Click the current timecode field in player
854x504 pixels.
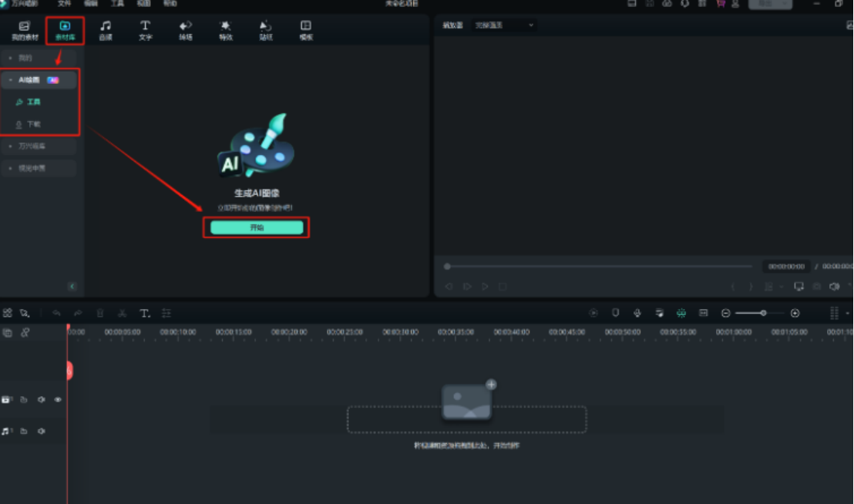pyautogui.click(x=786, y=266)
